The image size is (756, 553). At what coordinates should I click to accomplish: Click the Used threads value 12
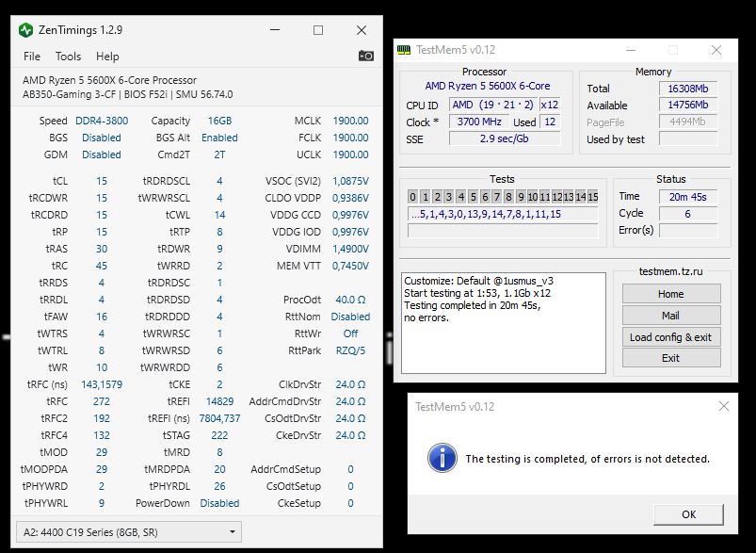tap(550, 122)
